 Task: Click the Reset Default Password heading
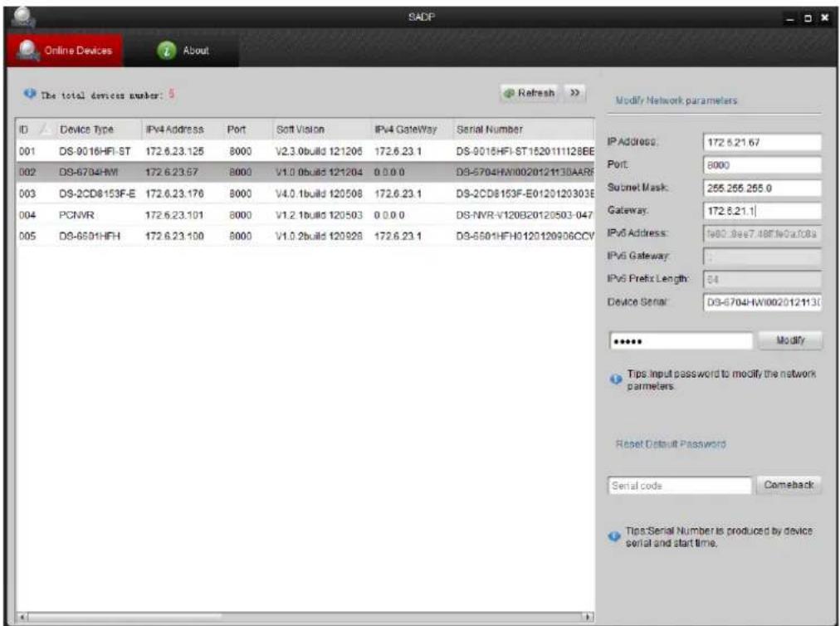[x=670, y=444]
